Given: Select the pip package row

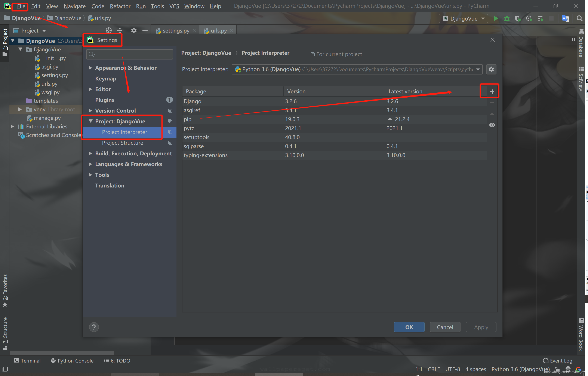Looking at the screenshot, I should tap(334, 119).
